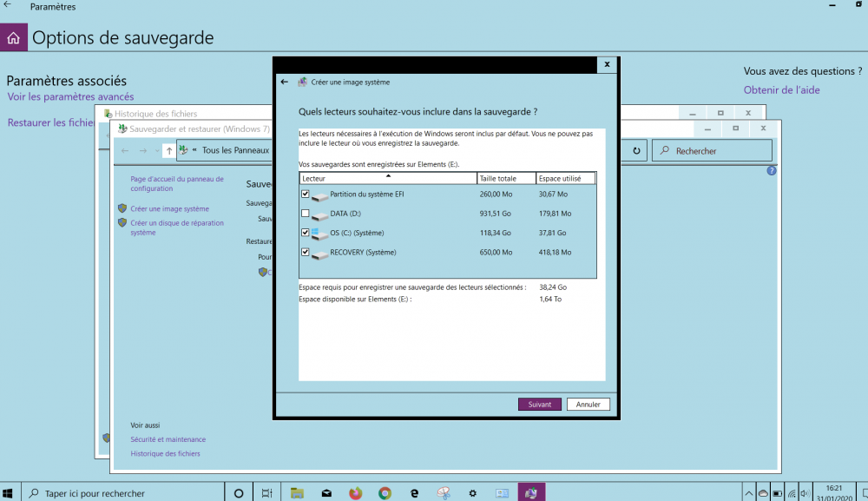Click the blue help question mark icon
The height and width of the screenshot is (501, 868).
tap(772, 171)
